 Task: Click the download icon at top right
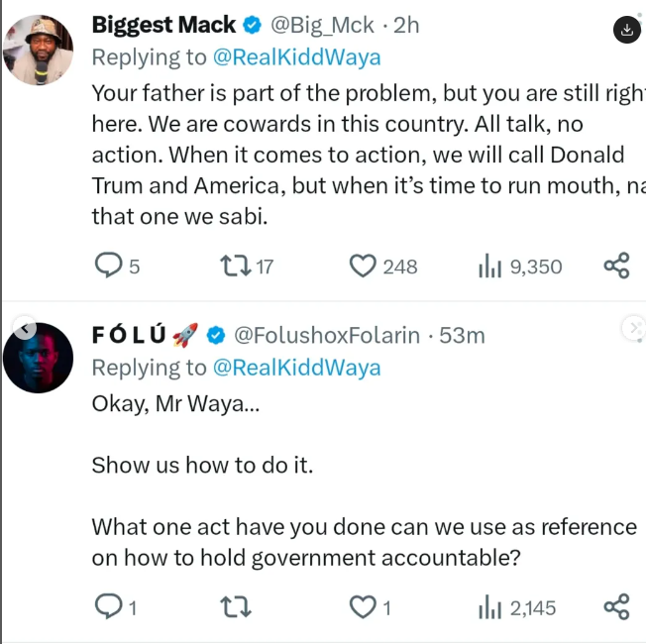click(626, 30)
